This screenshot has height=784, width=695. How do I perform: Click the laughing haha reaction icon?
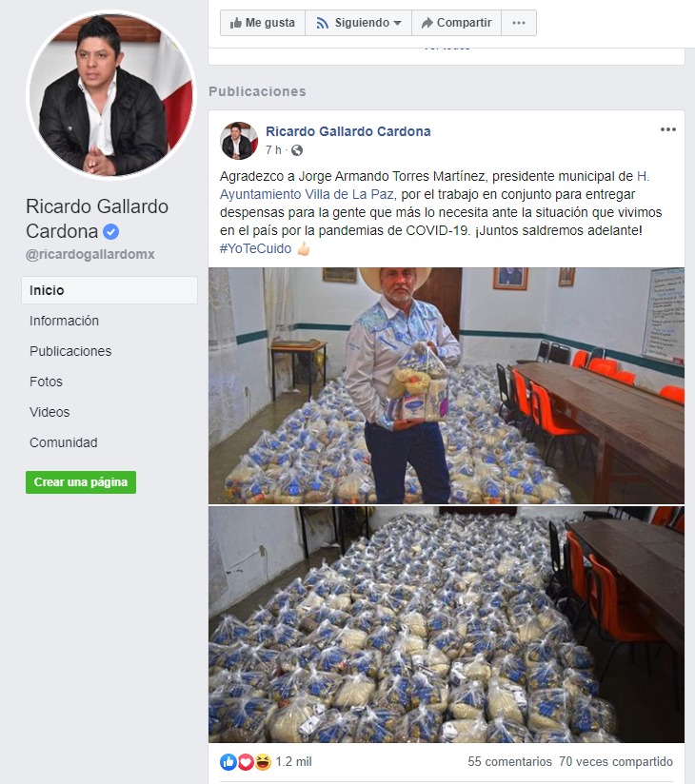[x=263, y=761]
